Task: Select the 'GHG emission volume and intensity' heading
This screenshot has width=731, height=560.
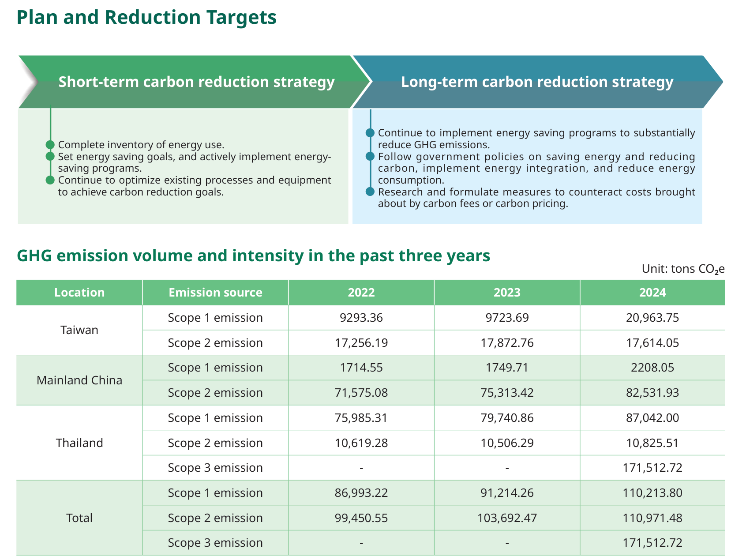Action: 253,256
